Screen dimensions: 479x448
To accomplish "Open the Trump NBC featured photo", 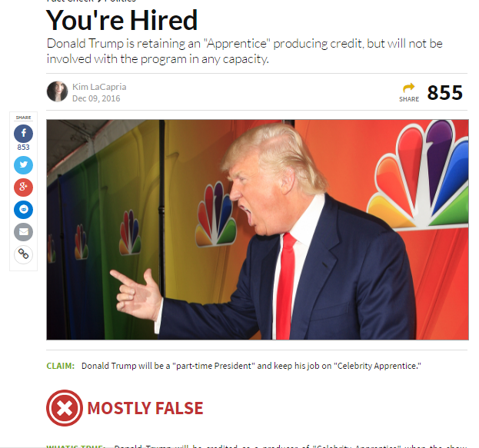I will [x=258, y=230].
